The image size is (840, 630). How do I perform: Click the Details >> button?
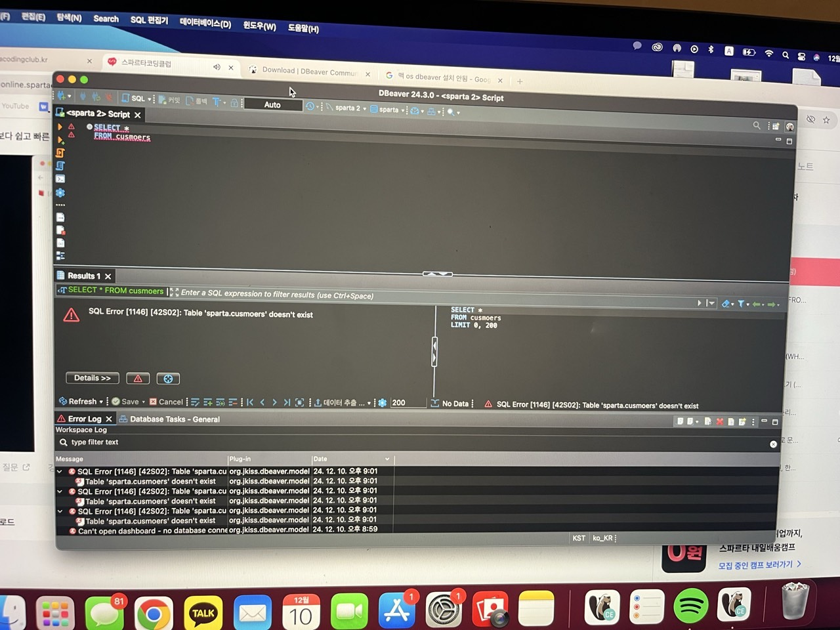(x=93, y=378)
